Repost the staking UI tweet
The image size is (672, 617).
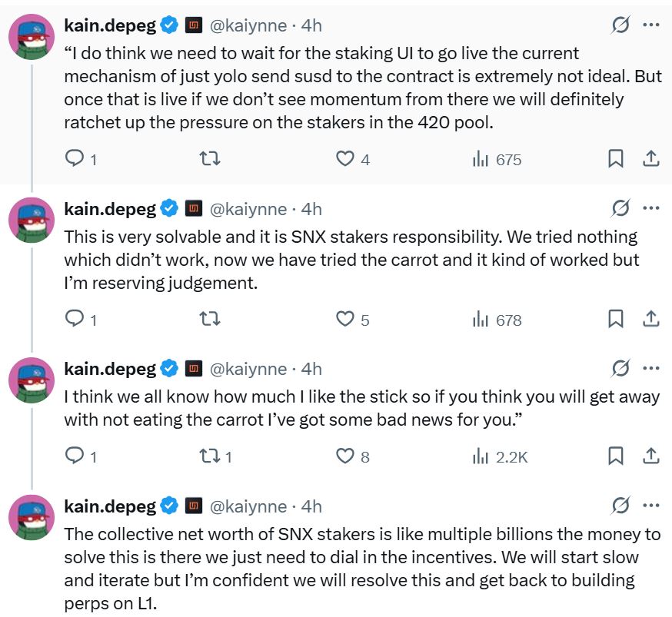(x=210, y=158)
